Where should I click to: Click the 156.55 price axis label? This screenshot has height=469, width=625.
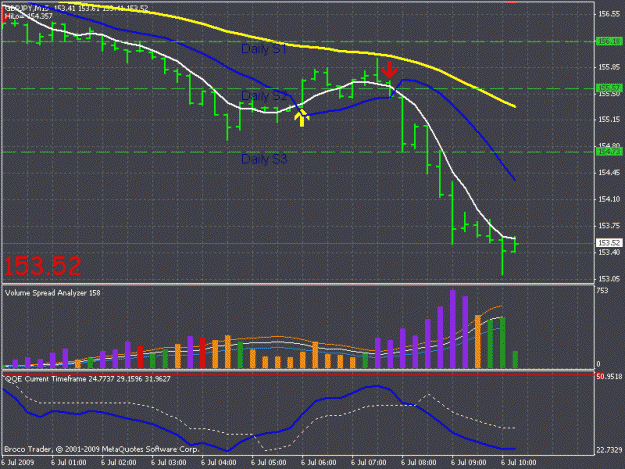click(x=609, y=14)
